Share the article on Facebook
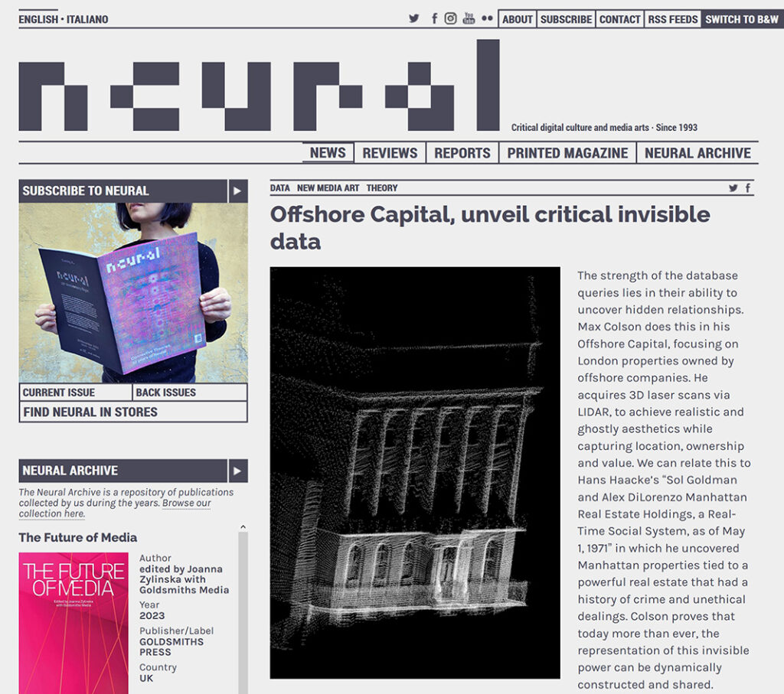 coord(748,188)
